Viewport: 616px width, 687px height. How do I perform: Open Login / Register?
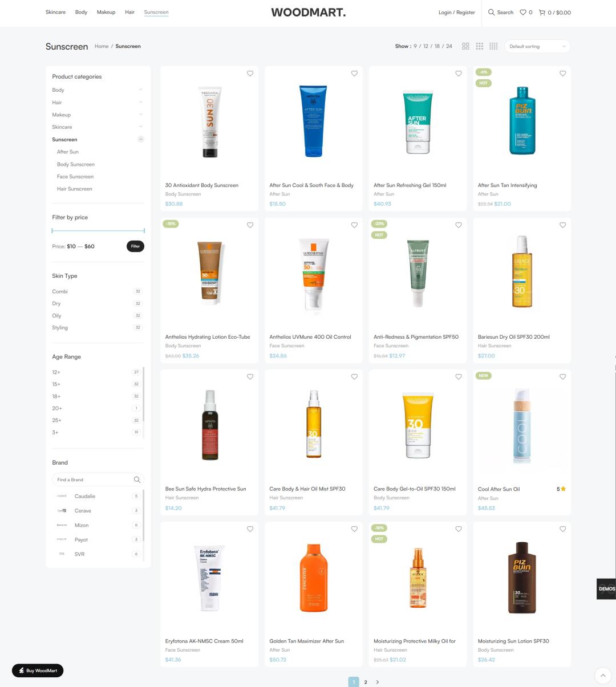coord(457,12)
